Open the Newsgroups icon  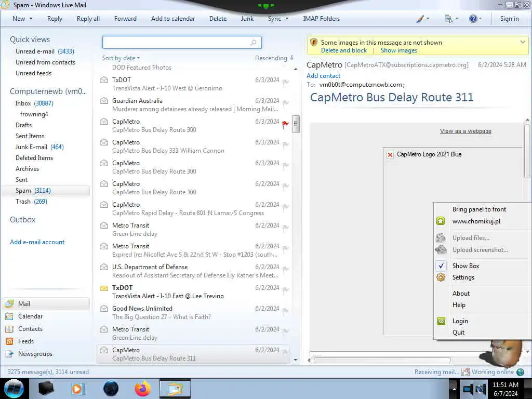click(x=9, y=354)
